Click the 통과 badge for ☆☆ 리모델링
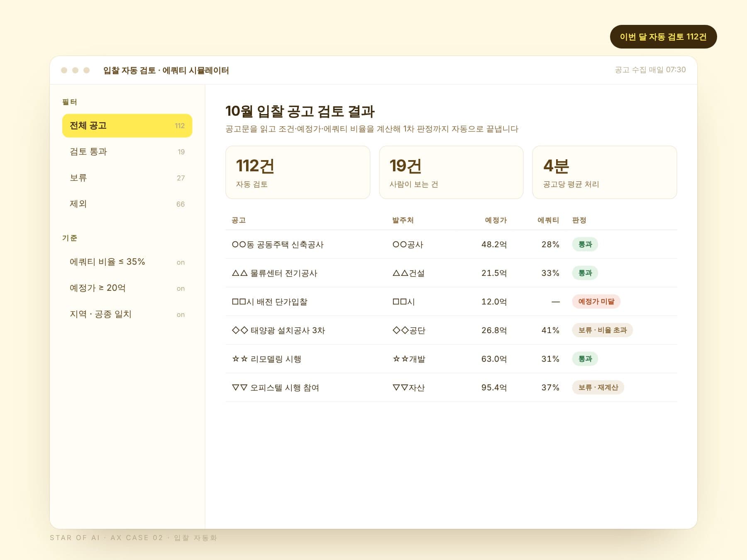Screen dimensions: 747x560 click(x=585, y=359)
